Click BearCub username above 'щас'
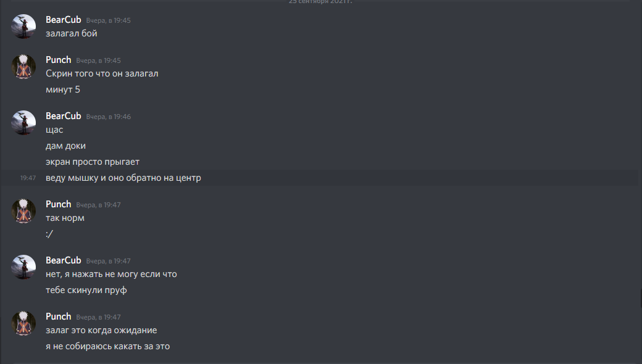Screen dimensions: 642x364 pos(64,116)
